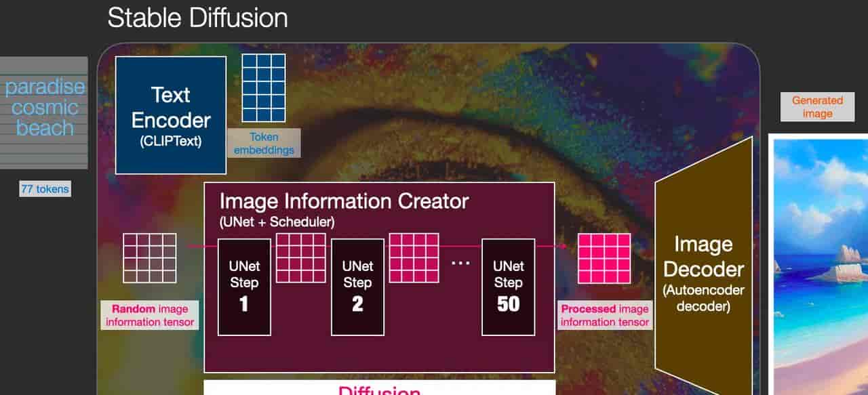This screenshot has height=395, width=868.
Task: Click the blue token embeddings grid icon
Action: 264,88
